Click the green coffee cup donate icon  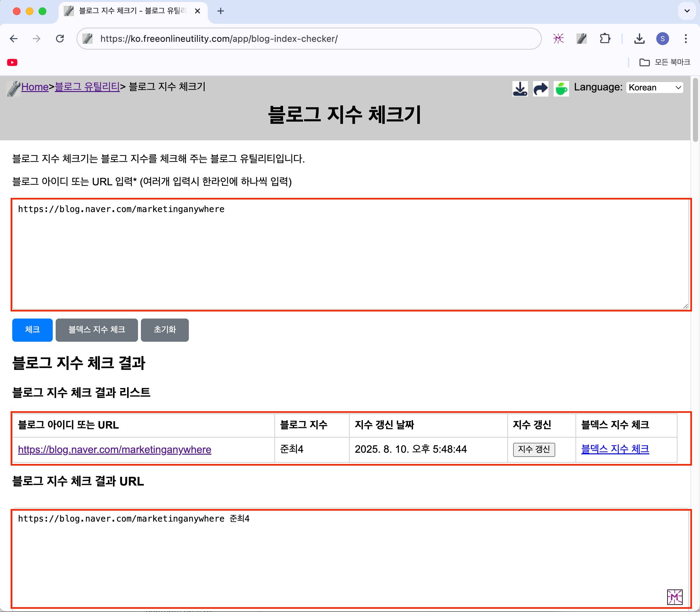(x=561, y=89)
